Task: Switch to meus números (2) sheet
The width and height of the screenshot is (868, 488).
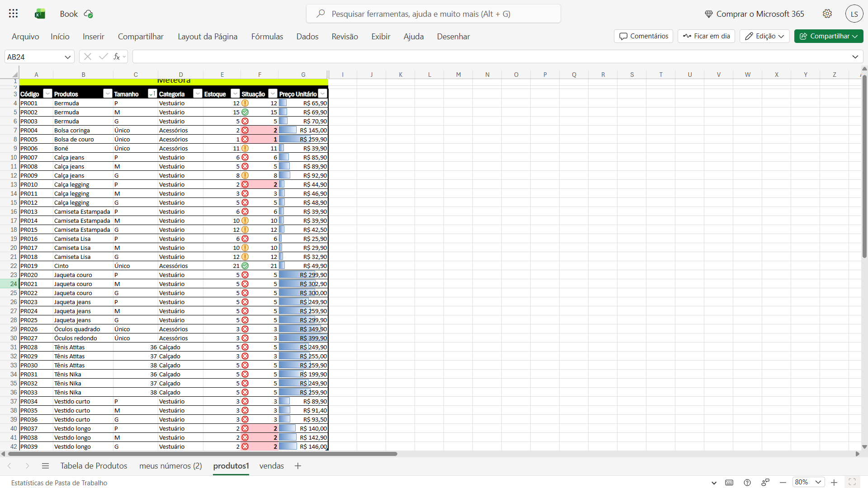Action: point(171,466)
